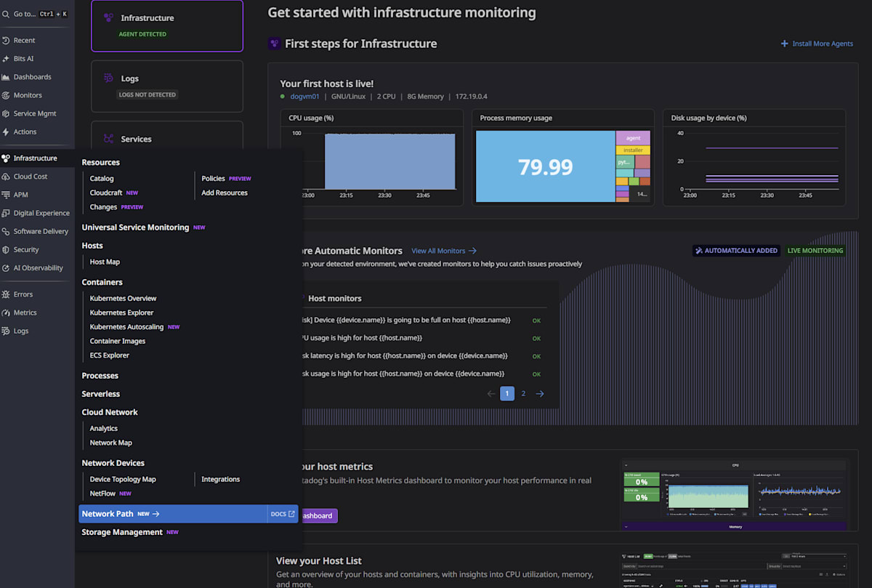Select the Services card
The width and height of the screenshot is (872, 588).
coord(167,136)
